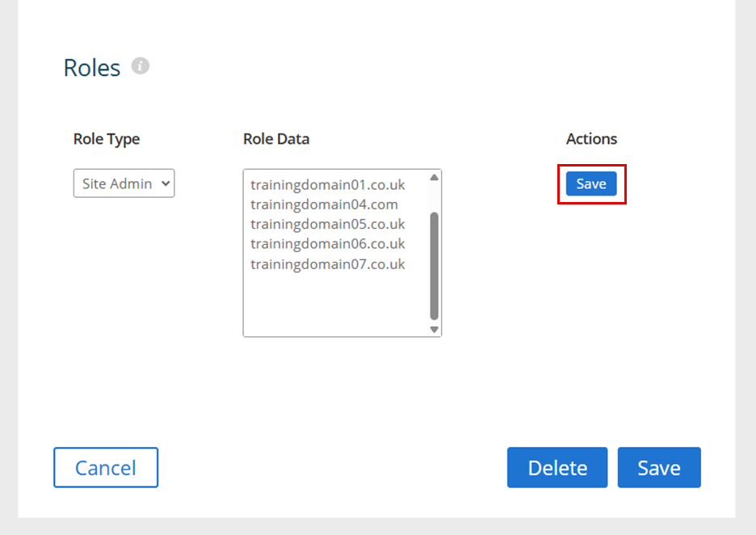756x535 pixels.
Task: Pick trainingdomain06.co.uk in the list
Action: [x=327, y=243]
